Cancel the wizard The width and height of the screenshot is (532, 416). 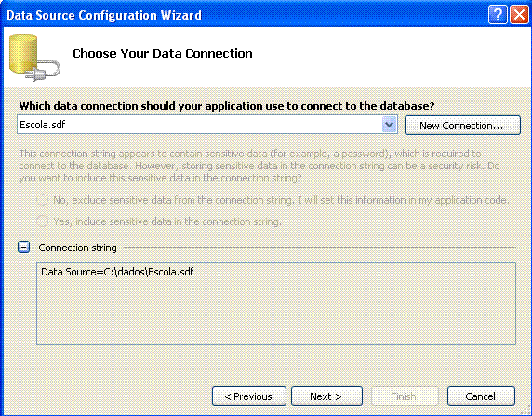pos(481,396)
